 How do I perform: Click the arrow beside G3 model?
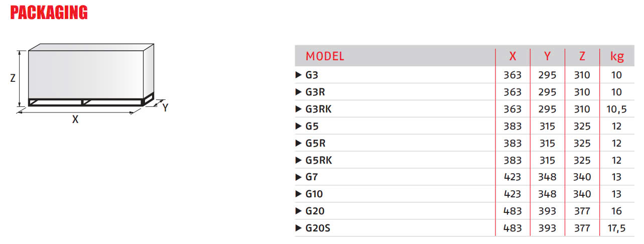299,75
